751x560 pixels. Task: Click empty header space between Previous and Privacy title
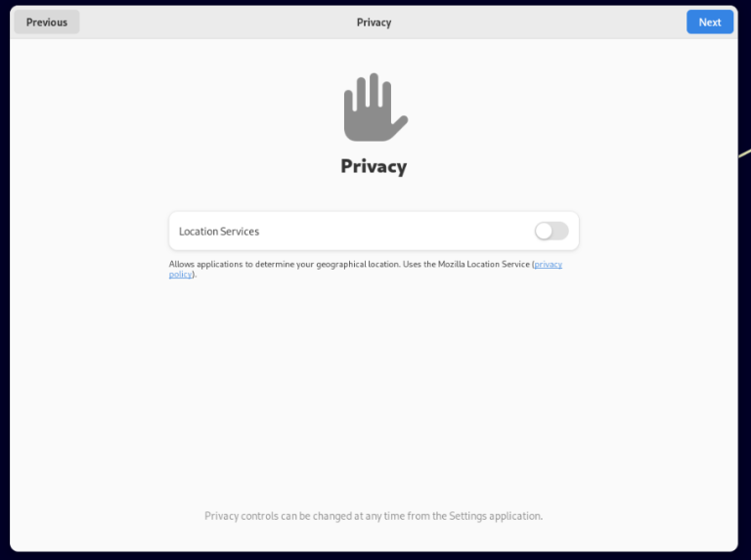click(215, 22)
